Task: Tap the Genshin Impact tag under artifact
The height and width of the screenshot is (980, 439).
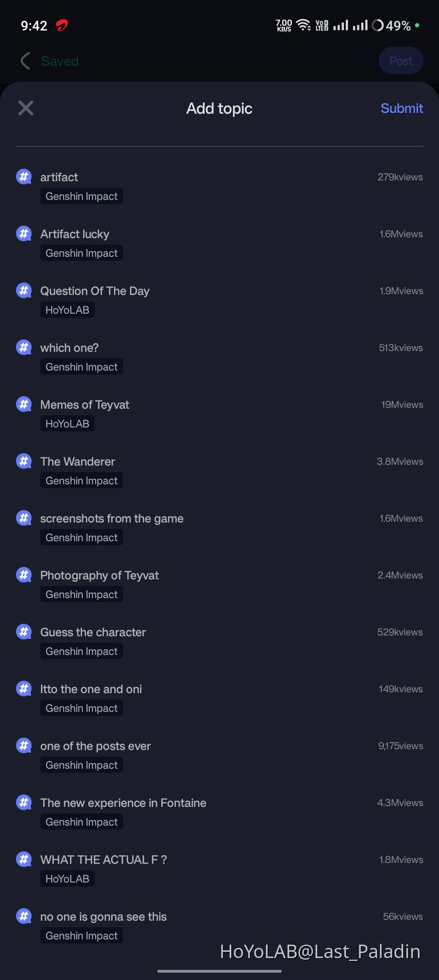Action: (x=81, y=196)
